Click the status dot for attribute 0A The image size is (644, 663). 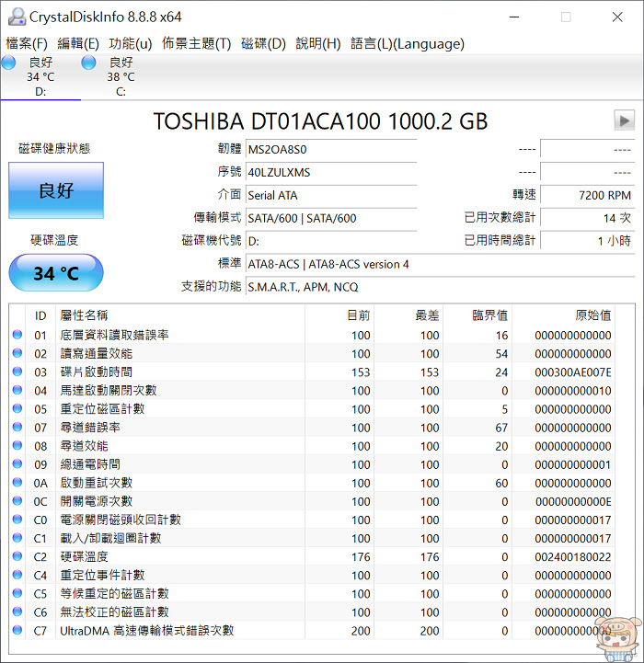17,483
